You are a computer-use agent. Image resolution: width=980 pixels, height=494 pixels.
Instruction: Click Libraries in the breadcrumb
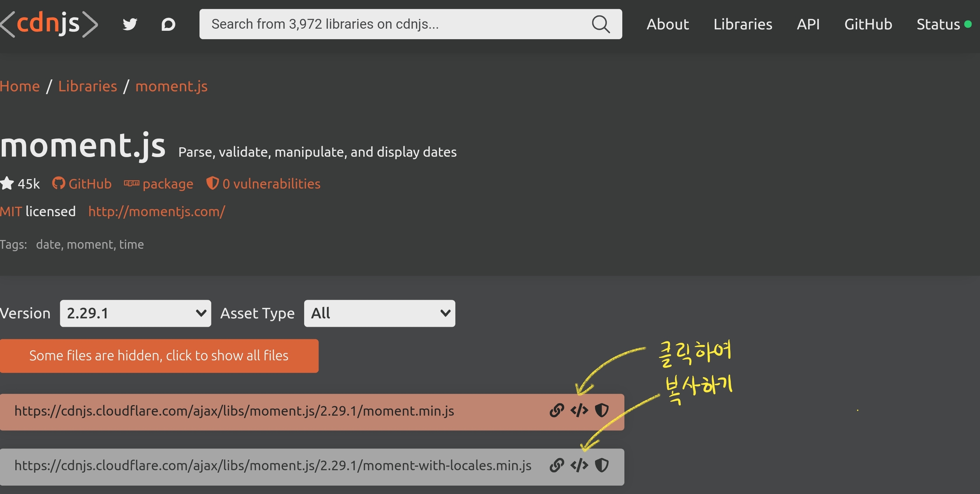click(87, 86)
